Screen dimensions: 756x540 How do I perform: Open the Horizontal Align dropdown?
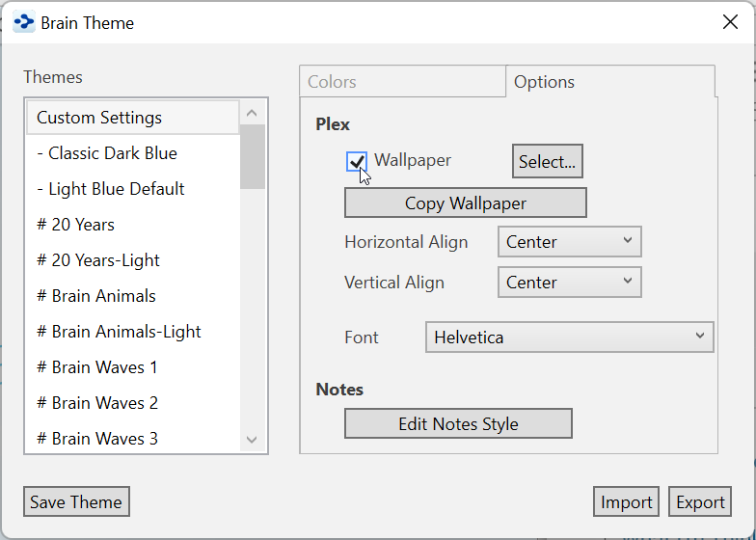coord(569,242)
